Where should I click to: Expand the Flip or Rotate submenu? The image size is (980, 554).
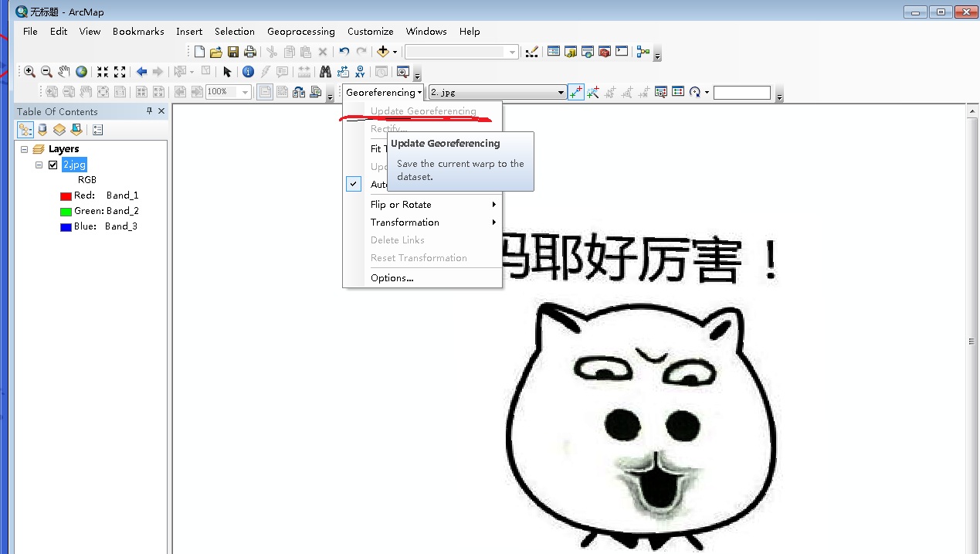pyautogui.click(x=402, y=204)
